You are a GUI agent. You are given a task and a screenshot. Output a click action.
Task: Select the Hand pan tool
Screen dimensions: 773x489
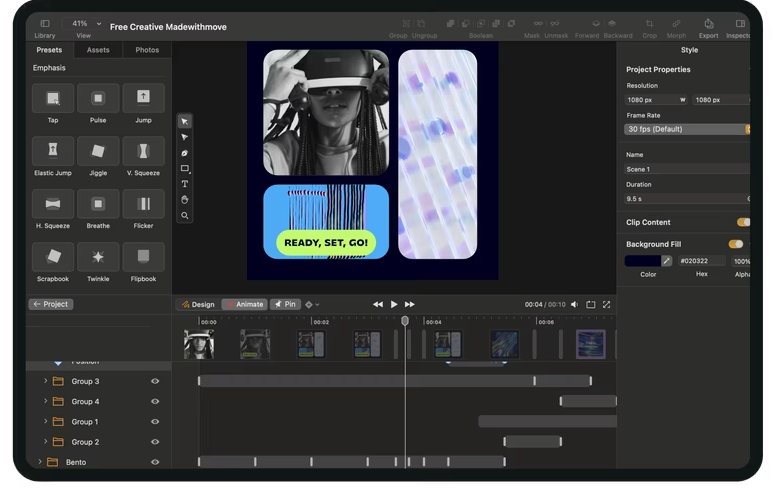[185, 200]
